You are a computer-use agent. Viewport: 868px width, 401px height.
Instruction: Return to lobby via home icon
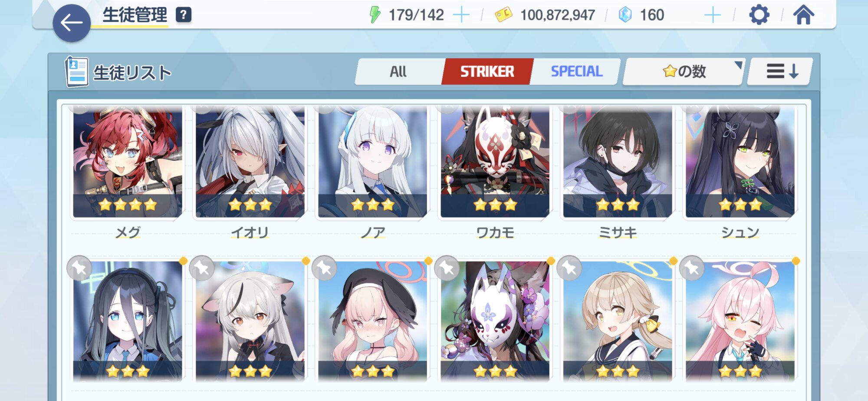click(804, 15)
